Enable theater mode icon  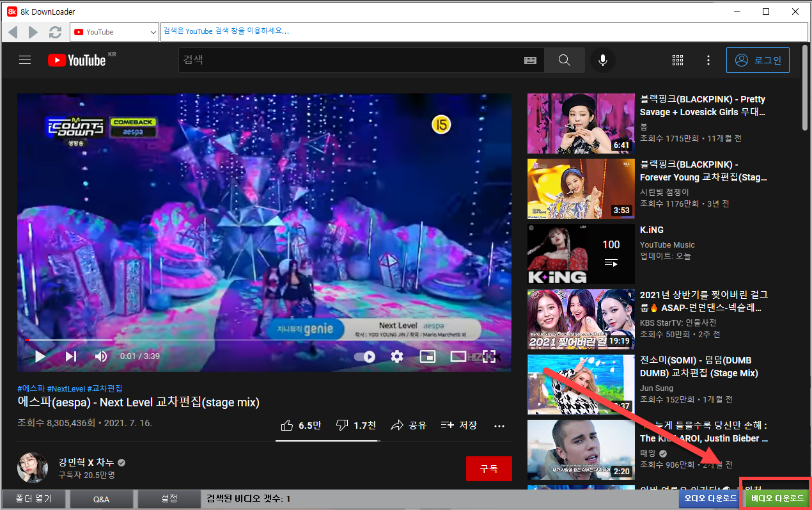point(458,356)
